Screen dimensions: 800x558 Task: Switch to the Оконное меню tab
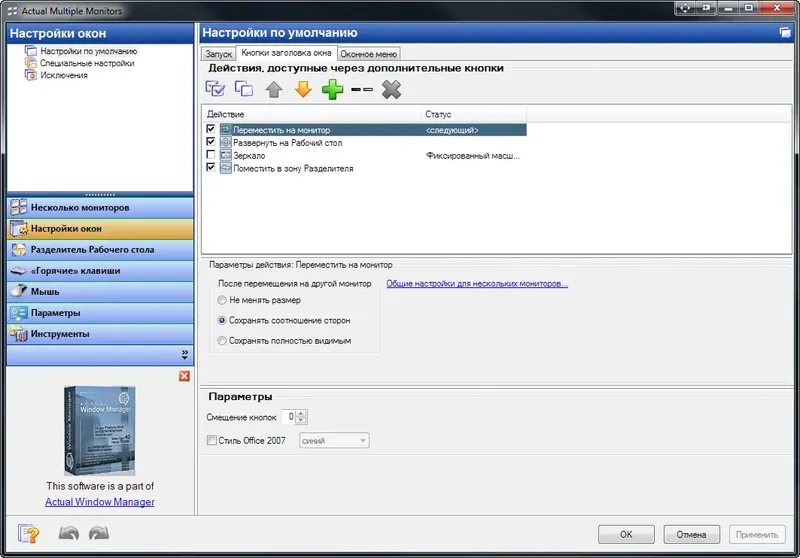tap(368, 54)
